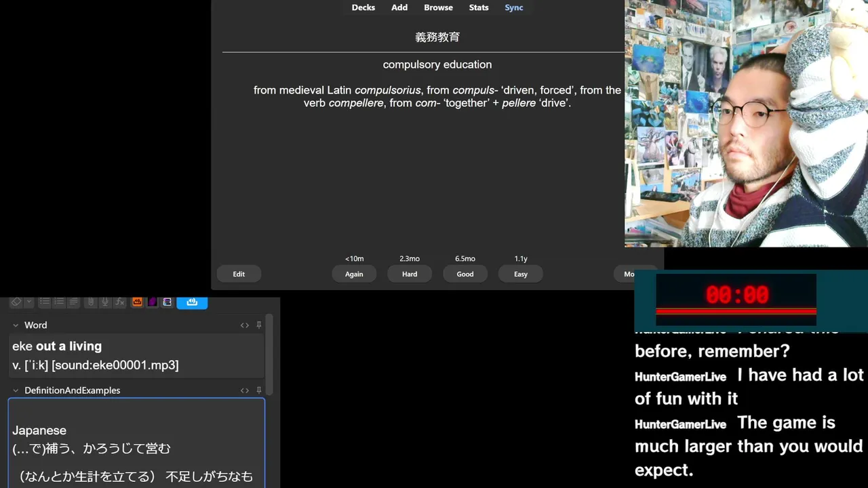Click the Sync menu item

514,7
